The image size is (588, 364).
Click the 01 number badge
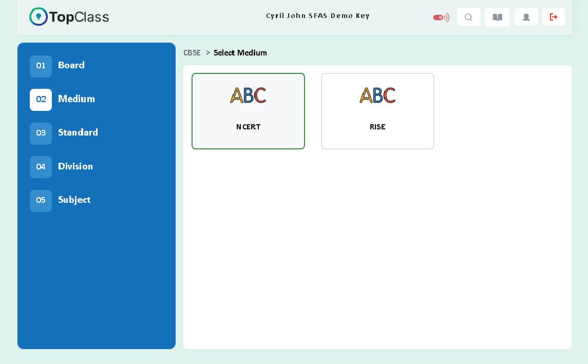(41, 66)
